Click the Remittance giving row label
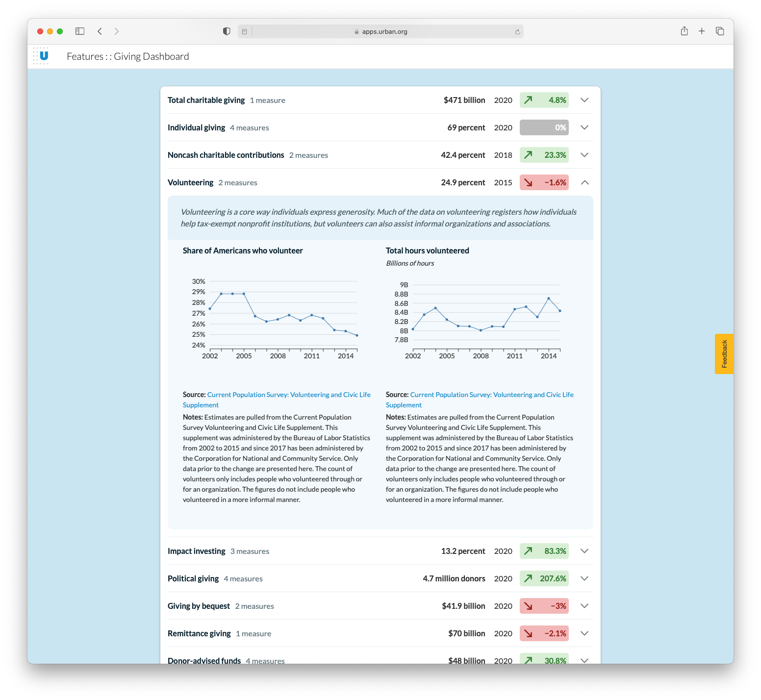Image resolution: width=761 pixels, height=700 pixels. point(199,633)
